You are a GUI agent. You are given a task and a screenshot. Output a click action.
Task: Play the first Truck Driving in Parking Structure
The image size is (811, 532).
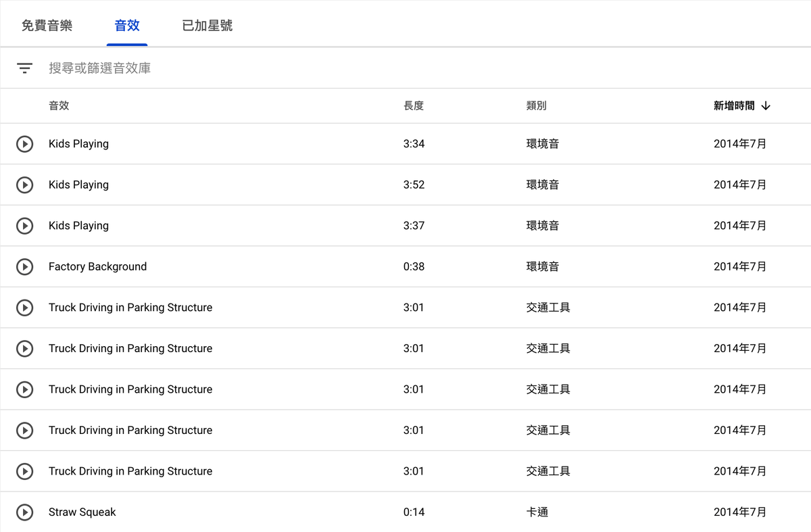(24, 308)
